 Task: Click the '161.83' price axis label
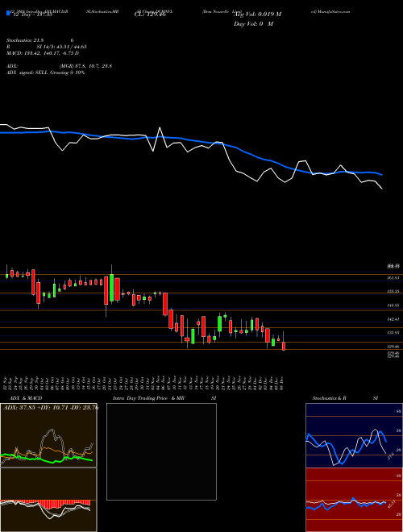coord(393,278)
